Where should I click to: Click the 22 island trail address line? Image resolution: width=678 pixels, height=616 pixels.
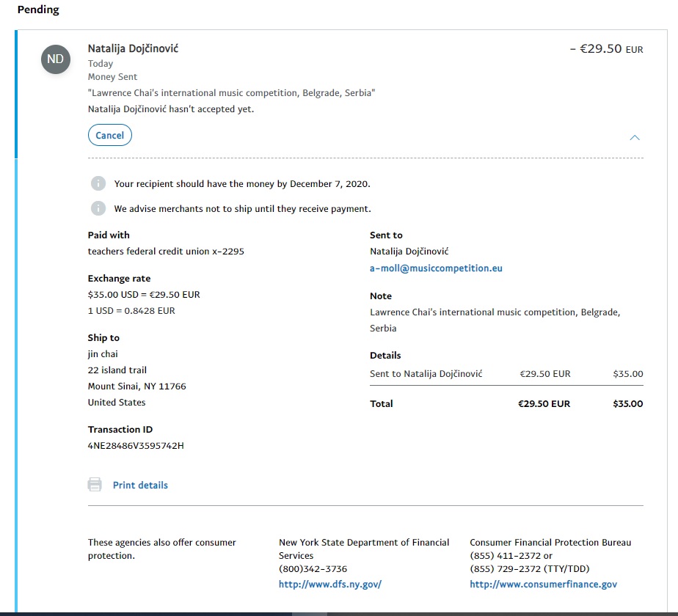(x=117, y=370)
